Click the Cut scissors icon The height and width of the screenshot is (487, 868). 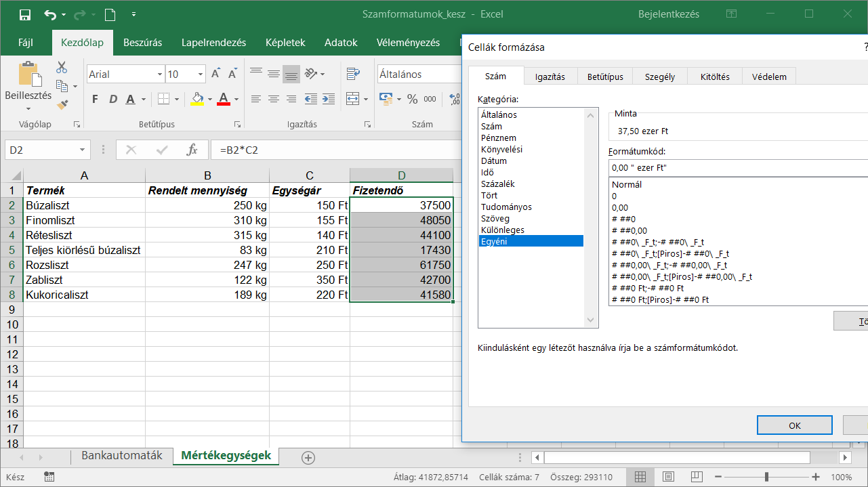click(x=62, y=67)
